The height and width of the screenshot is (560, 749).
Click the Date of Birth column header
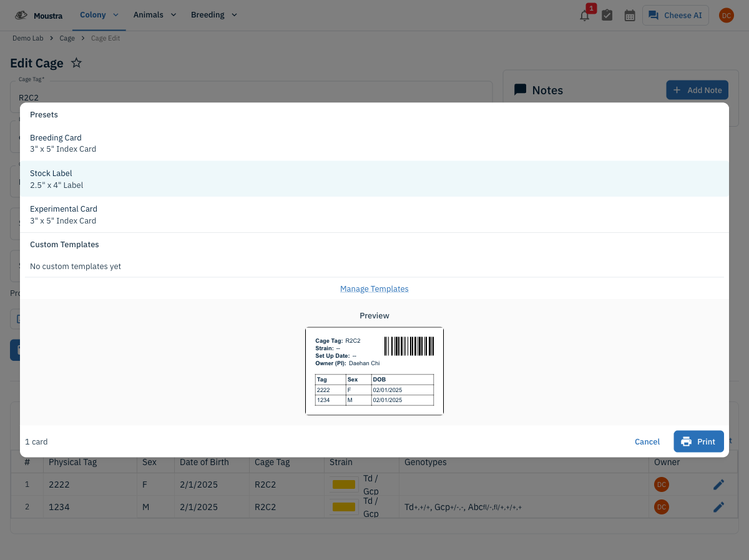(204, 462)
